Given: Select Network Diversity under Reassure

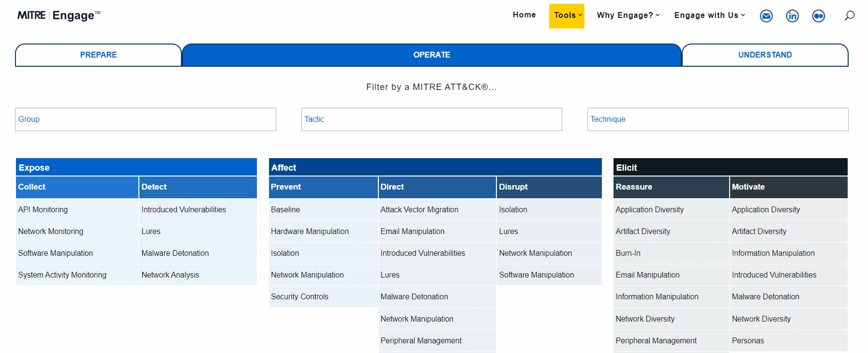Looking at the screenshot, I should coord(645,319).
